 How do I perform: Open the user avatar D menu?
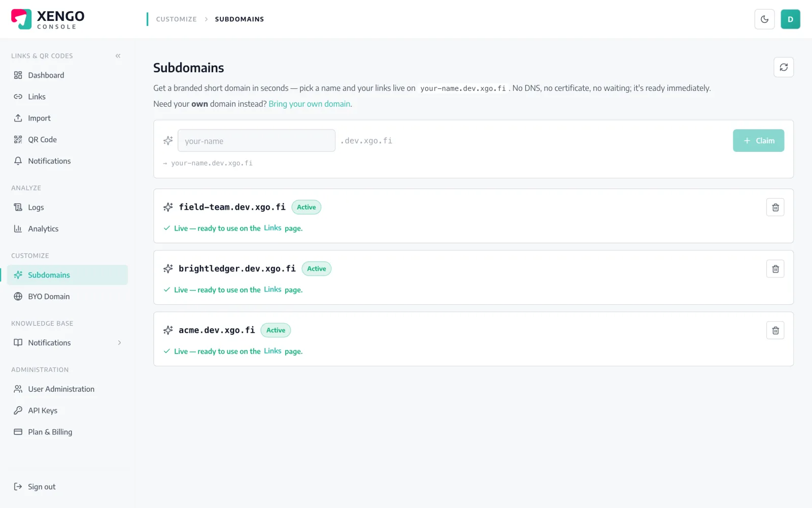(790, 19)
